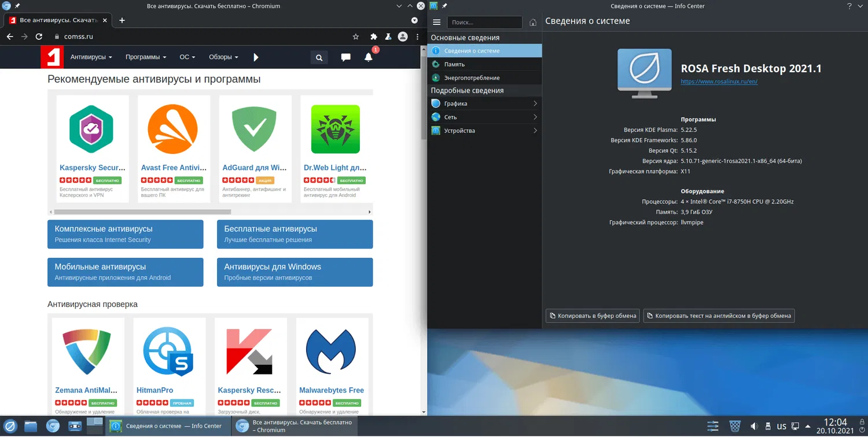Open the site comments chat icon
Image resolution: width=868 pixels, height=437 pixels.
coord(345,57)
